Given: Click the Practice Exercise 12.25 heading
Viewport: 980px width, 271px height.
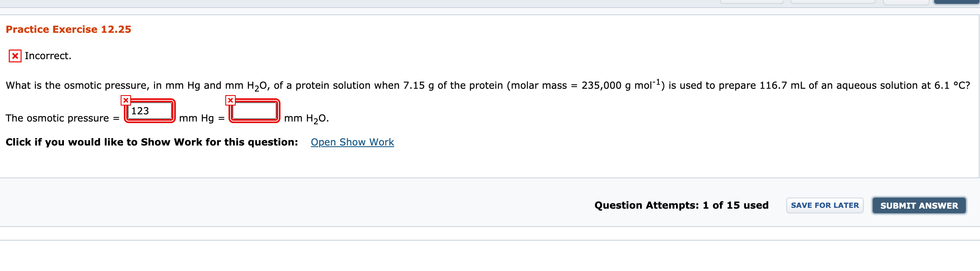Looking at the screenshot, I should click(x=68, y=29).
